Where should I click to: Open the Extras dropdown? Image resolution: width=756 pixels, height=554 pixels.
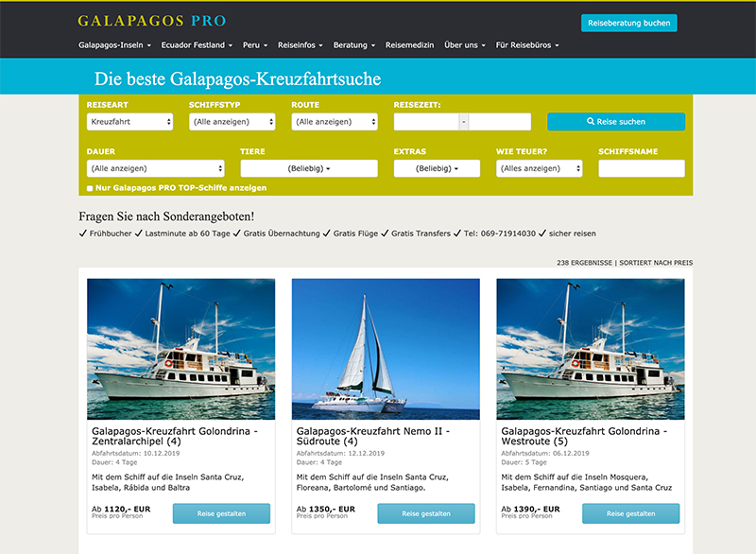pyautogui.click(x=438, y=167)
